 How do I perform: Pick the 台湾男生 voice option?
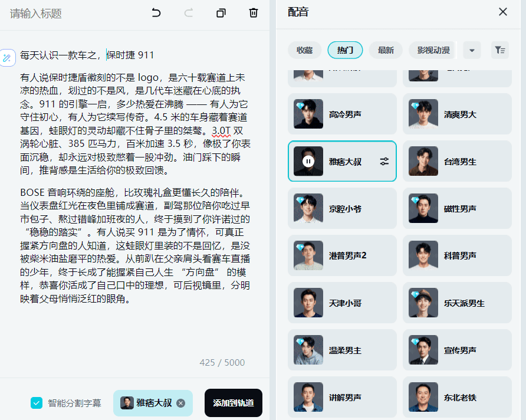(457, 161)
